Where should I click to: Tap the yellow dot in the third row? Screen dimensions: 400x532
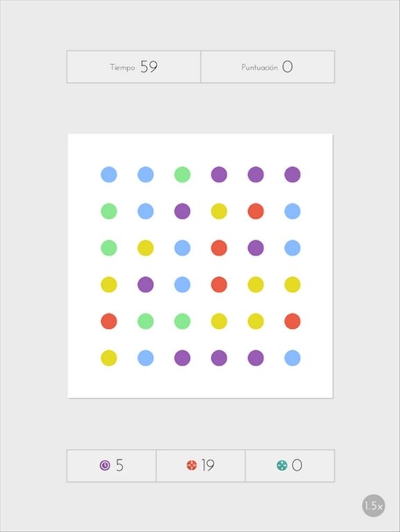146,248
